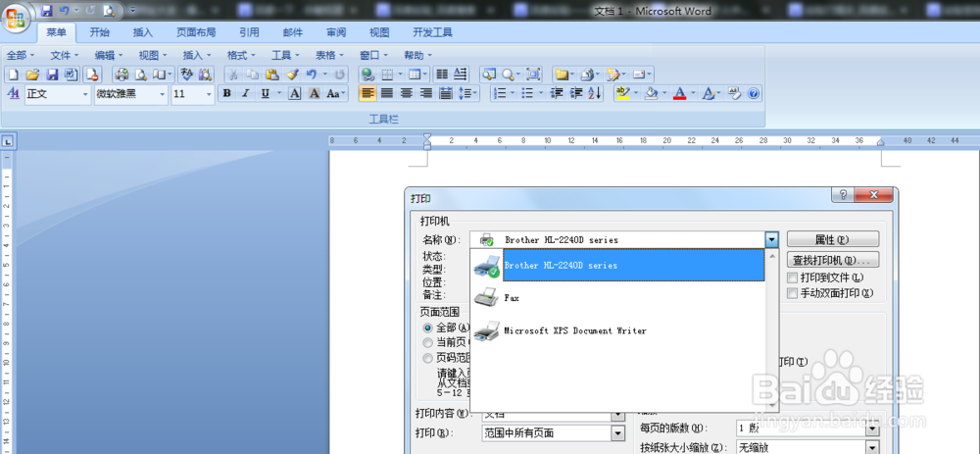
Task: Click the dialog help question mark button
Action: [842, 195]
